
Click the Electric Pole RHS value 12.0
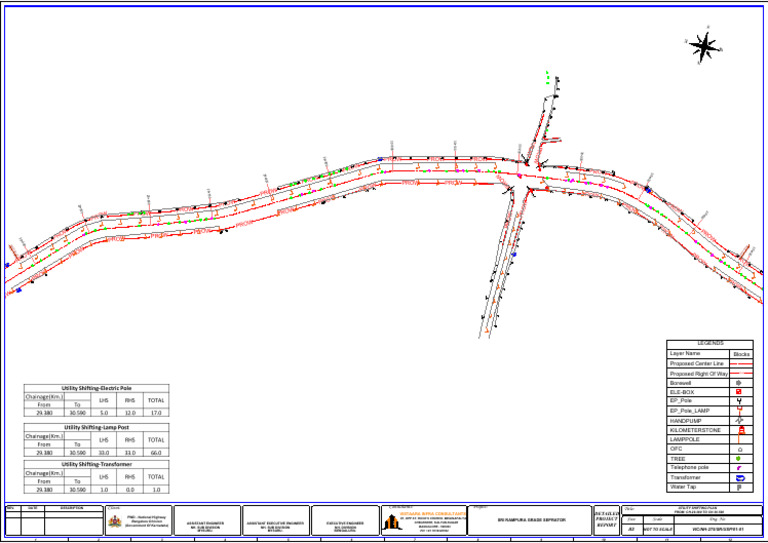pos(130,413)
